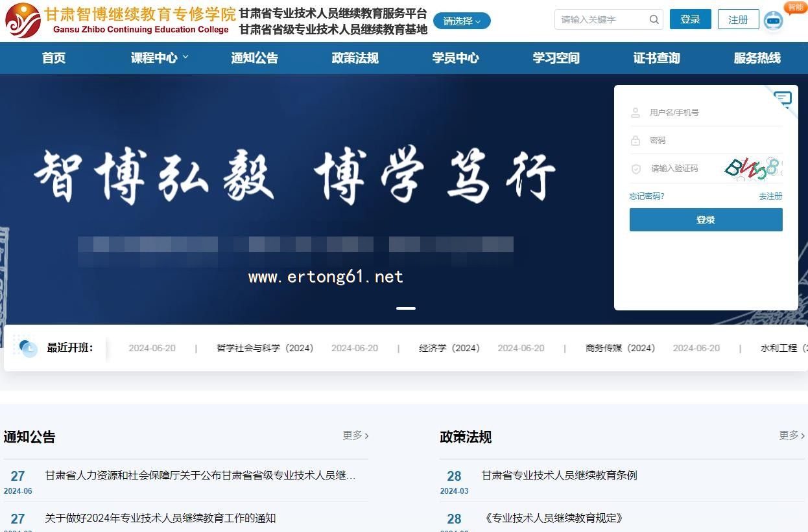This screenshot has width=808, height=532.
Task: Click the 忘记密码? link
Action: [x=647, y=196]
